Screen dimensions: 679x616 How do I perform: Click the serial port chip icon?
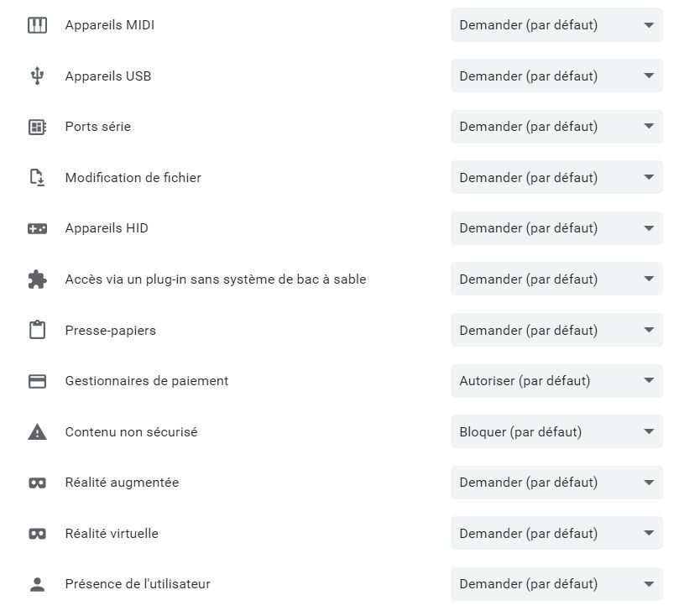point(37,127)
